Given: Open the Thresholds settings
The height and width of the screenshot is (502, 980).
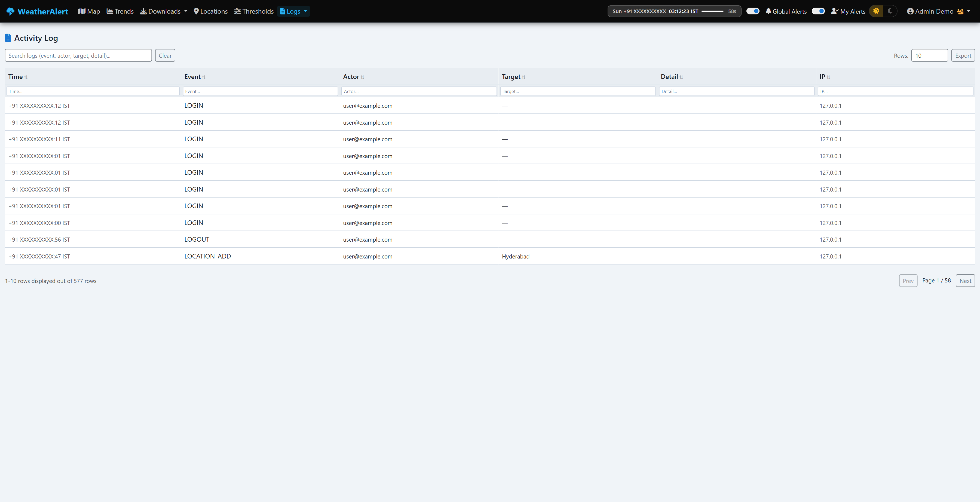Looking at the screenshot, I should point(253,11).
